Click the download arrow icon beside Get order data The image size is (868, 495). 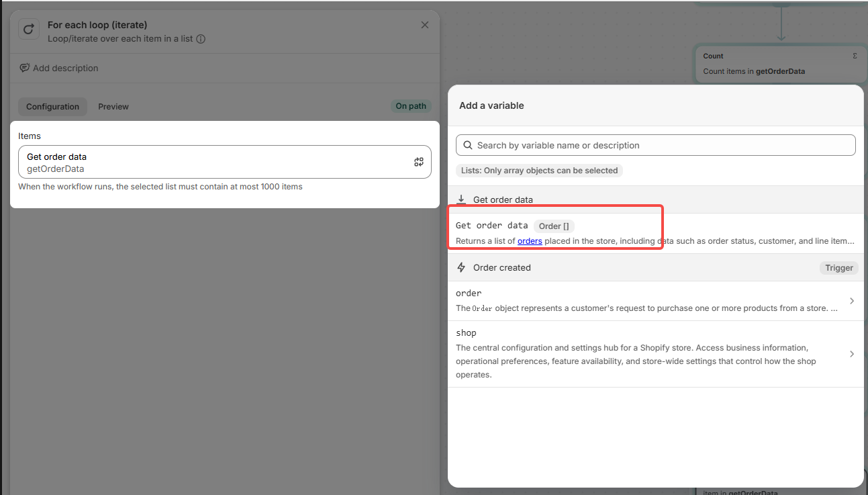click(461, 199)
